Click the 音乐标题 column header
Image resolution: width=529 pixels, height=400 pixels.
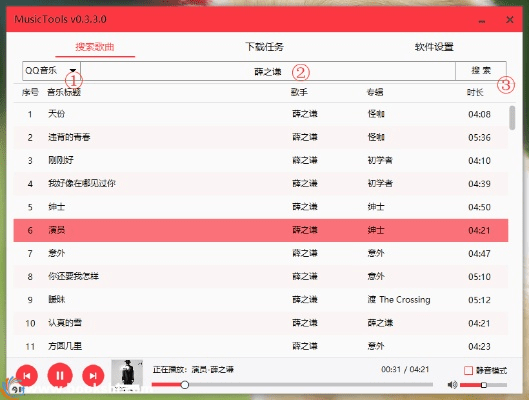point(64,92)
